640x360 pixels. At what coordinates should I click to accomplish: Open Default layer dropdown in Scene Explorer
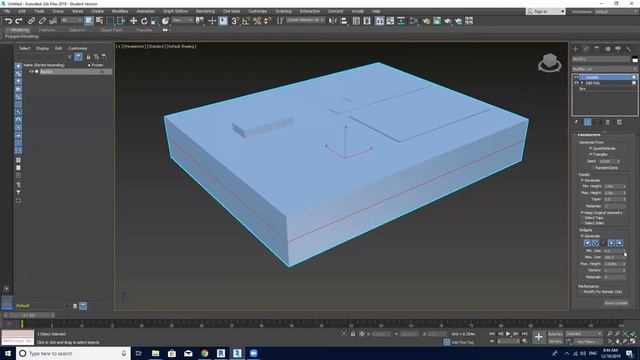tap(42, 306)
